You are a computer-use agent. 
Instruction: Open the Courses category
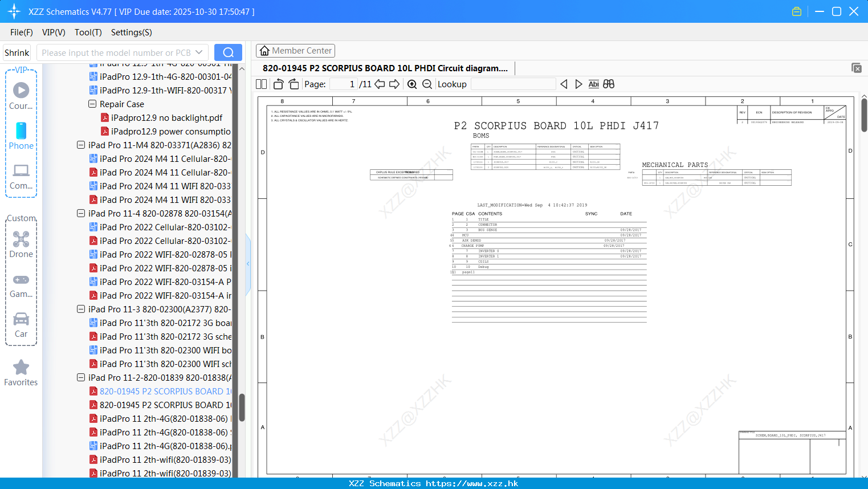click(21, 96)
